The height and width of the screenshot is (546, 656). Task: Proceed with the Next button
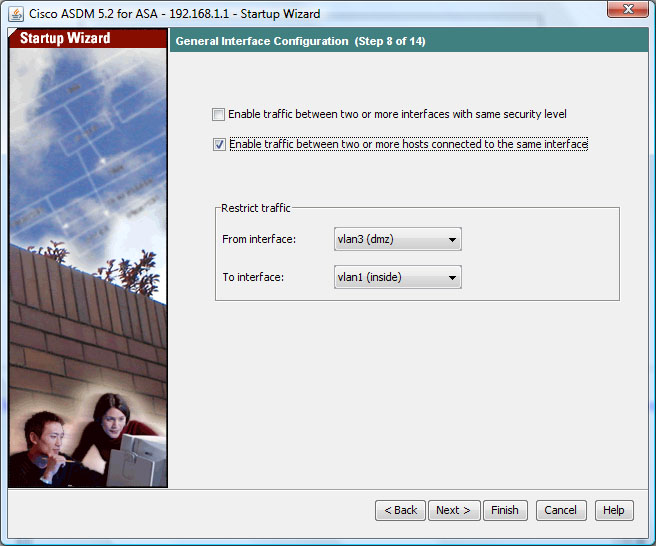click(x=454, y=510)
